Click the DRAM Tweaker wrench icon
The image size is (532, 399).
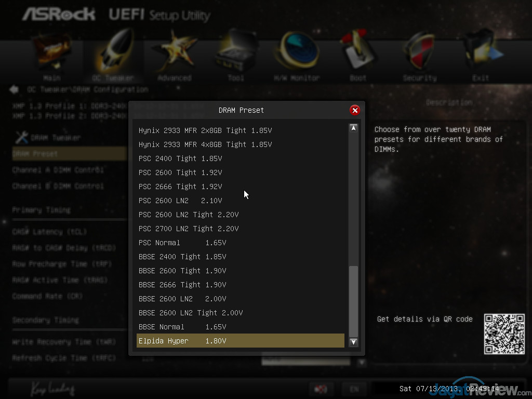[x=21, y=137]
